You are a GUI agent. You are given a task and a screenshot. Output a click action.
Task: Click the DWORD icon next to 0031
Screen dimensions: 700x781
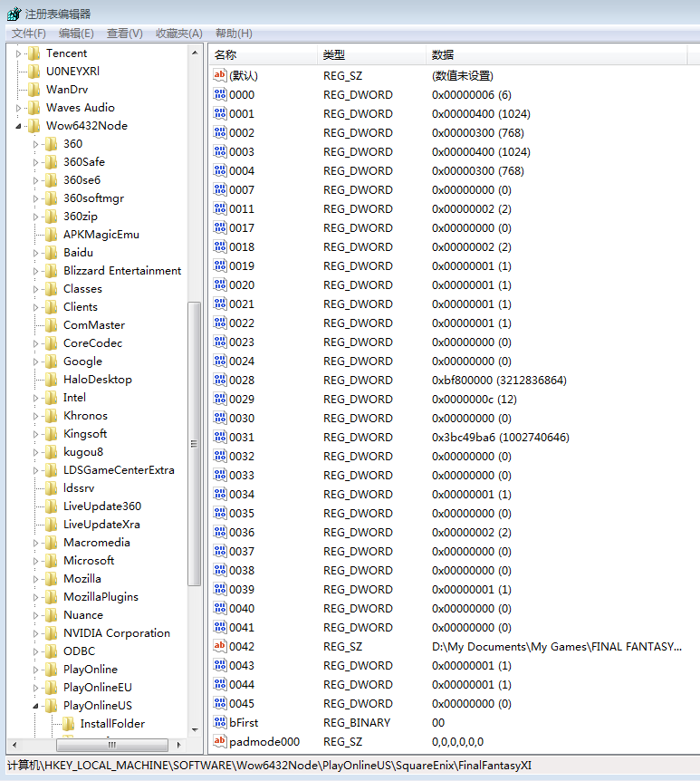point(219,437)
